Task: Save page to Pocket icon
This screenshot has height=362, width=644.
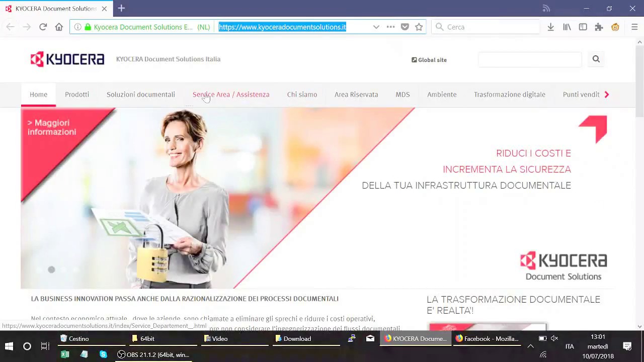Action: 405,27
